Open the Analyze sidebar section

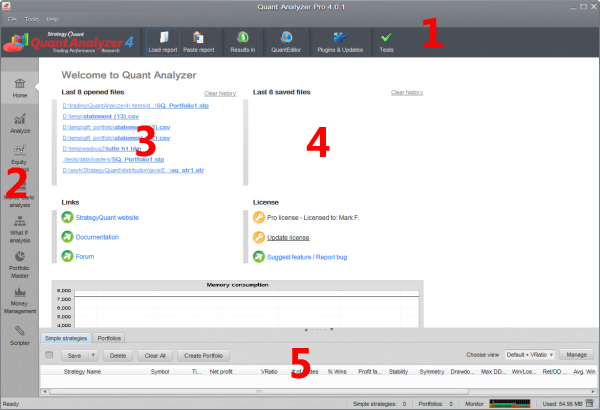click(20, 124)
